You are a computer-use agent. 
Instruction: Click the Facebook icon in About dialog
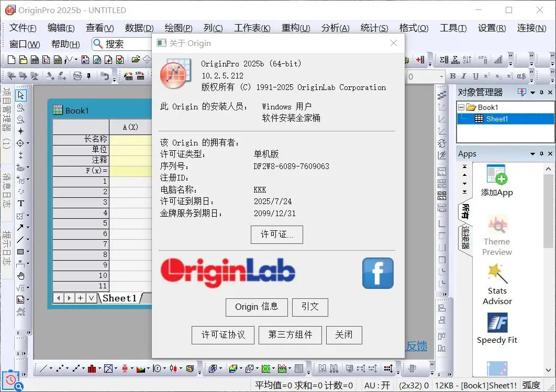point(377,273)
